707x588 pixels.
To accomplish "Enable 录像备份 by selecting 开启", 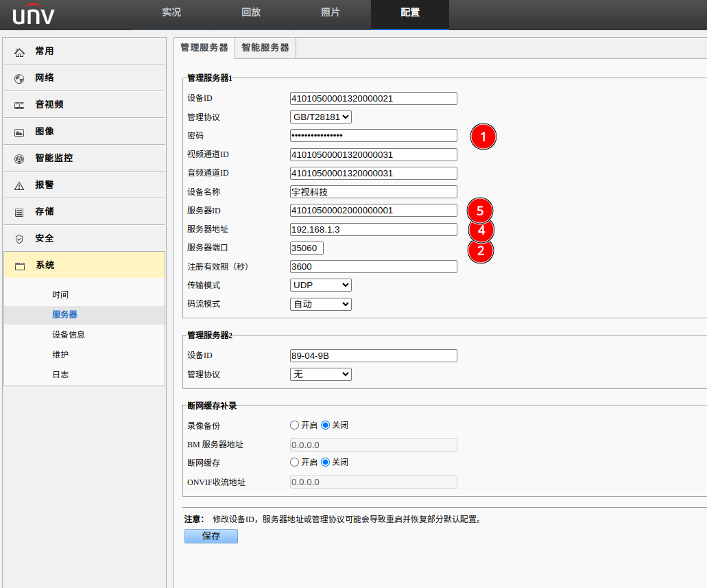I will [x=294, y=425].
